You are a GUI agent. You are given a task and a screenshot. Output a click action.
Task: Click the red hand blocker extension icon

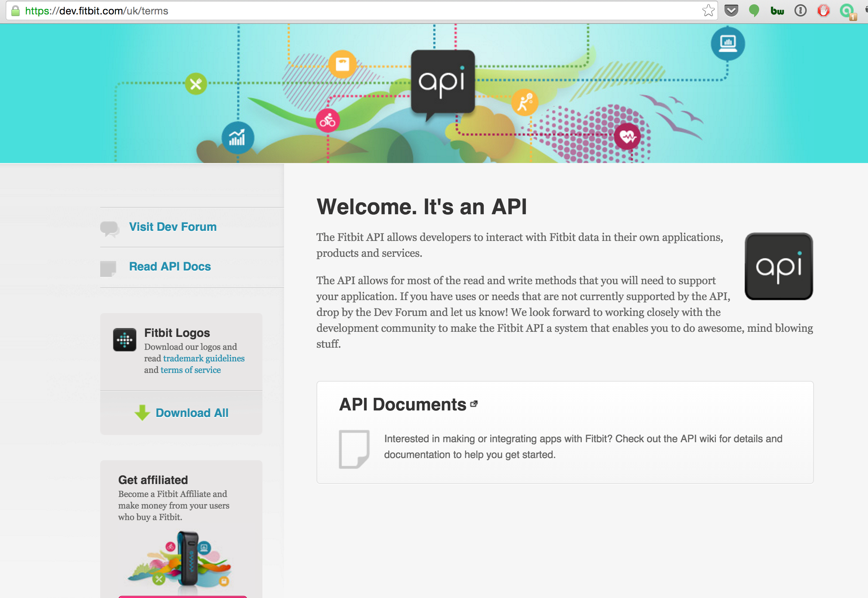click(x=823, y=11)
